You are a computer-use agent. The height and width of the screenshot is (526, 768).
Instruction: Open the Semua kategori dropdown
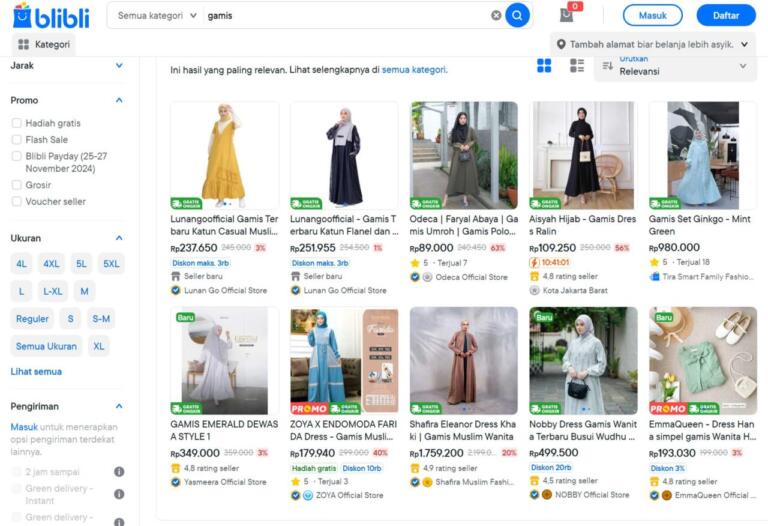pyautogui.click(x=157, y=16)
